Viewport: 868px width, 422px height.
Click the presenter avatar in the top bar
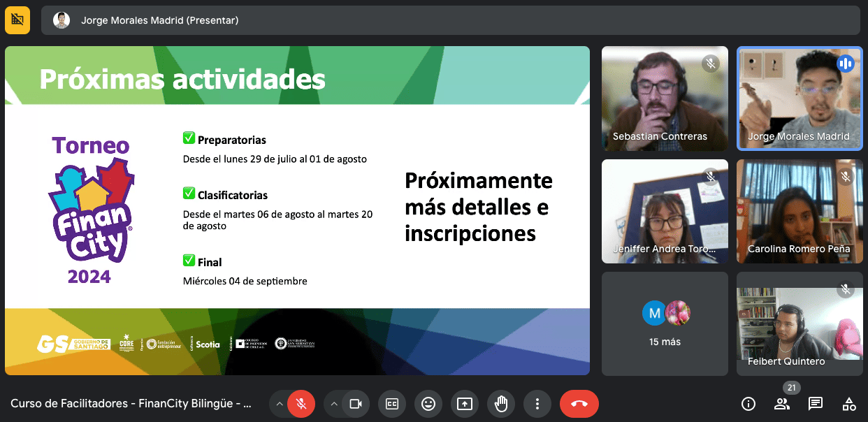(x=62, y=20)
